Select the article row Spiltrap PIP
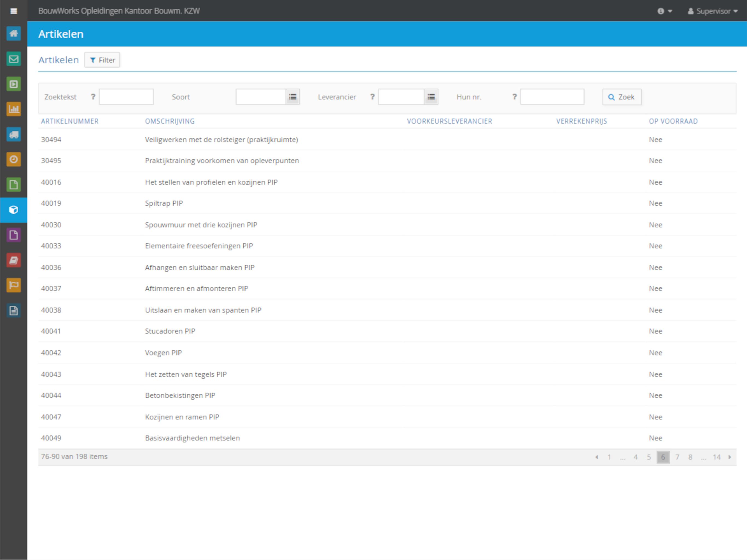The image size is (747, 560). tap(387, 203)
